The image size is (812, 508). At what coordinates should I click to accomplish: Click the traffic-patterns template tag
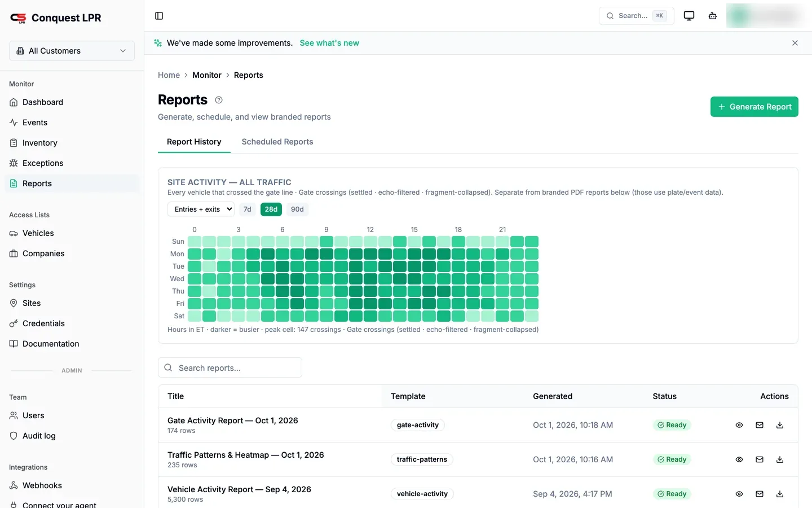pyautogui.click(x=422, y=459)
